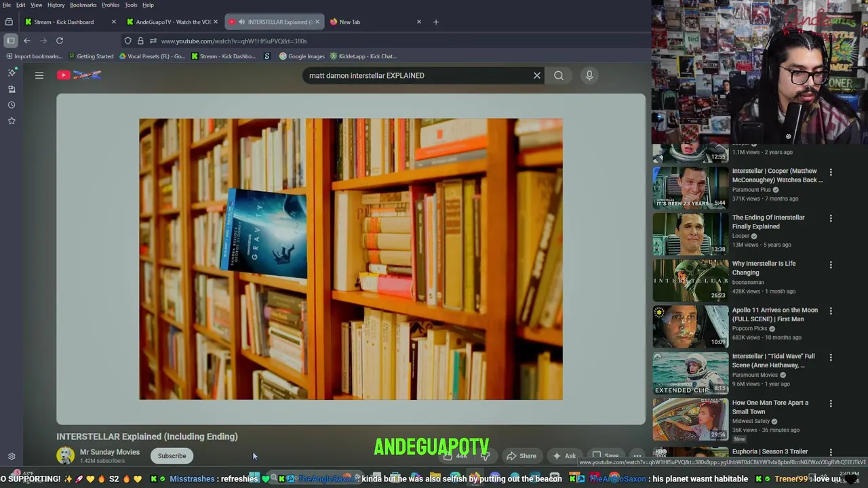Mute the INTERSTELLAR tab via its speaker icon
This screenshot has height=488, width=868.
coord(241,22)
